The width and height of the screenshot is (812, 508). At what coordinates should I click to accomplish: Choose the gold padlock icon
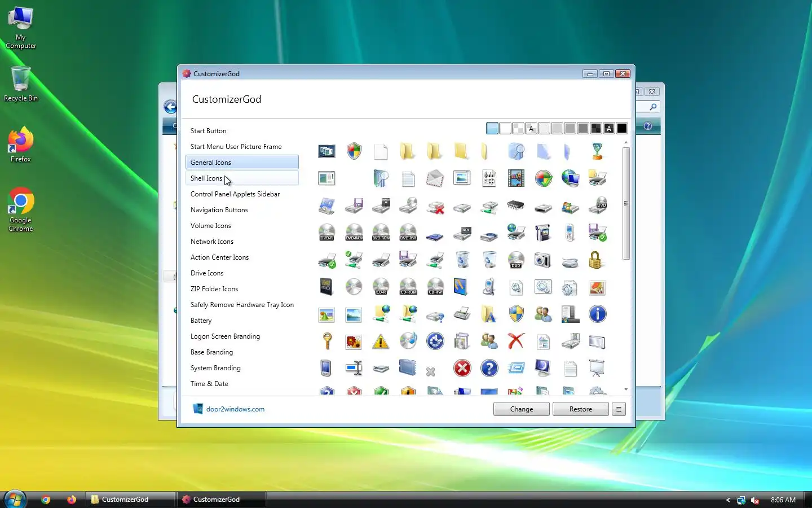coord(596,260)
